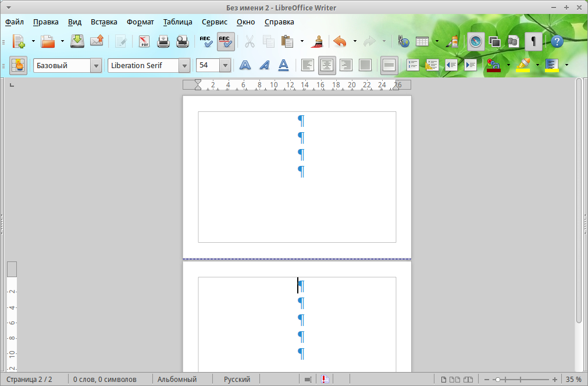Click the Альбомный page style in status bar
Screen dimensions: 588x386
177,379
